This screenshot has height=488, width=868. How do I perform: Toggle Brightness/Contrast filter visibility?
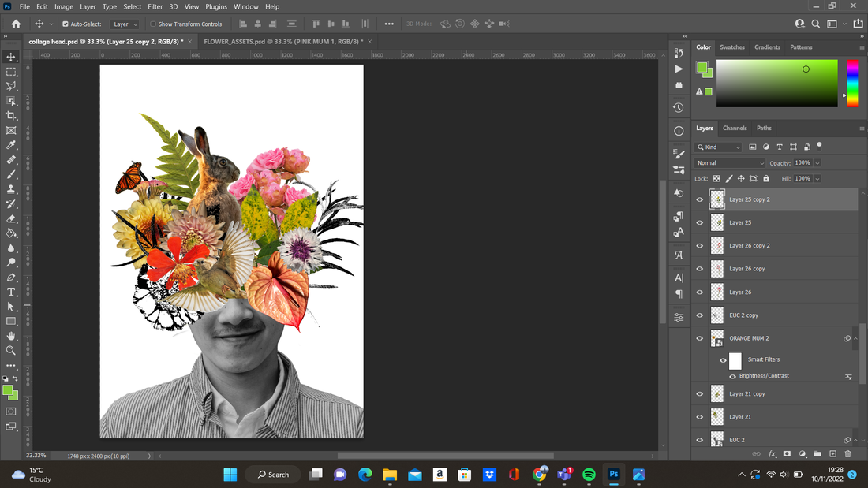coord(732,376)
